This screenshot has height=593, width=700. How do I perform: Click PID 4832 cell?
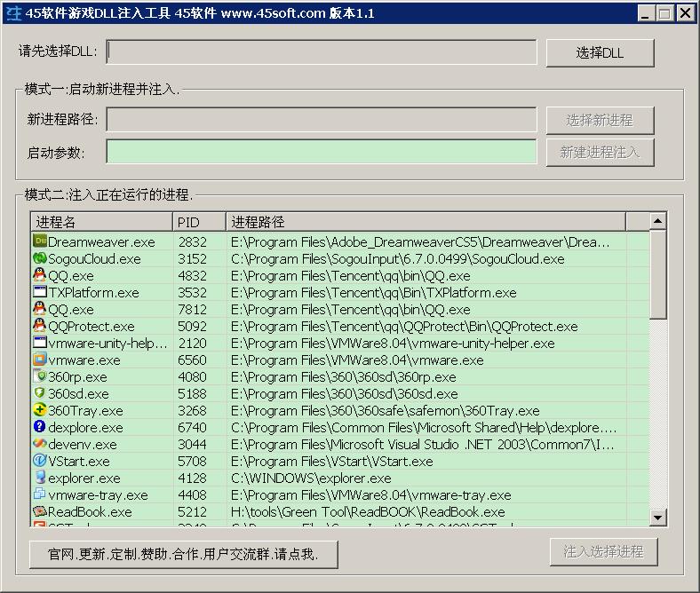point(193,276)
